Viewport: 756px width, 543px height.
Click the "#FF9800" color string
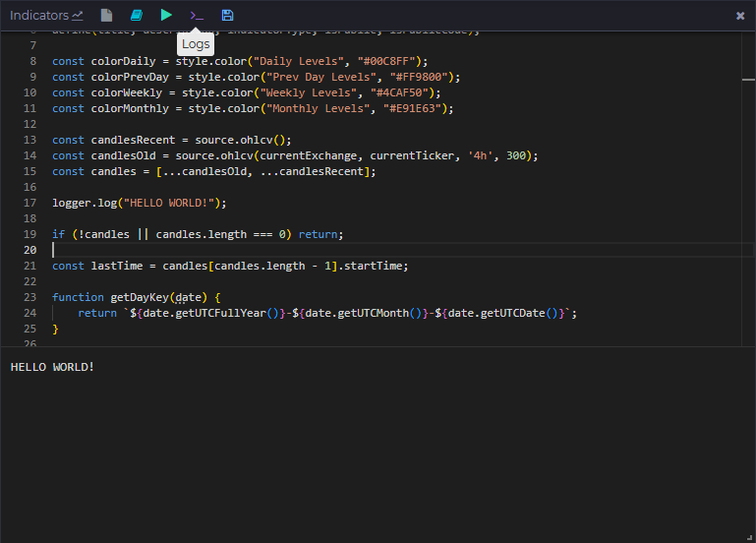(419, 77)
